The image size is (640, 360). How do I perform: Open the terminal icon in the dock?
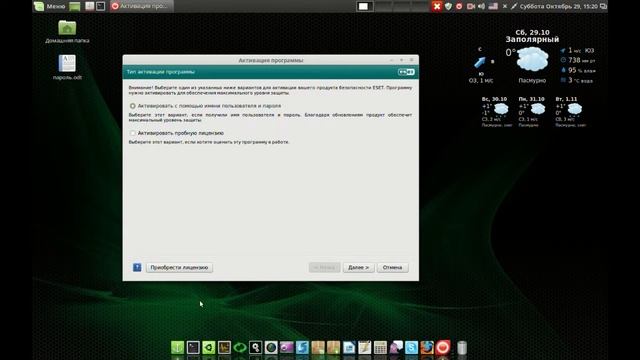pos(193,347)
